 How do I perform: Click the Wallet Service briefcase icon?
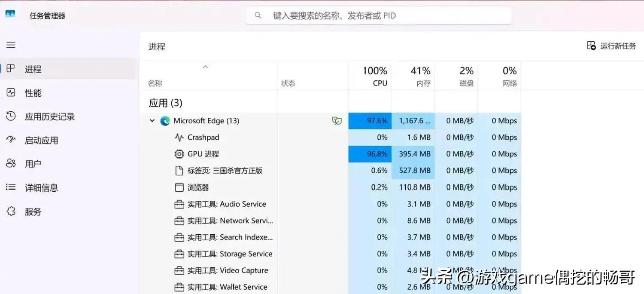click(179, 287)
